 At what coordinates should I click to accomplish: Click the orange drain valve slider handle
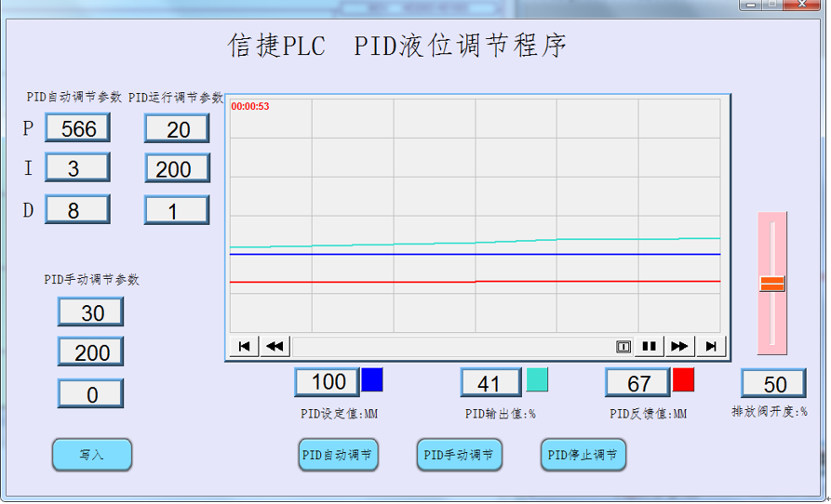pos(772,284)
